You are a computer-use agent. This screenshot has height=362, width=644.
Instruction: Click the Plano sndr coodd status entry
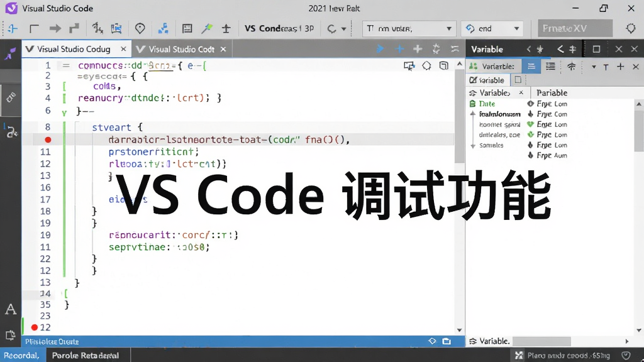(x=569, y=356)
